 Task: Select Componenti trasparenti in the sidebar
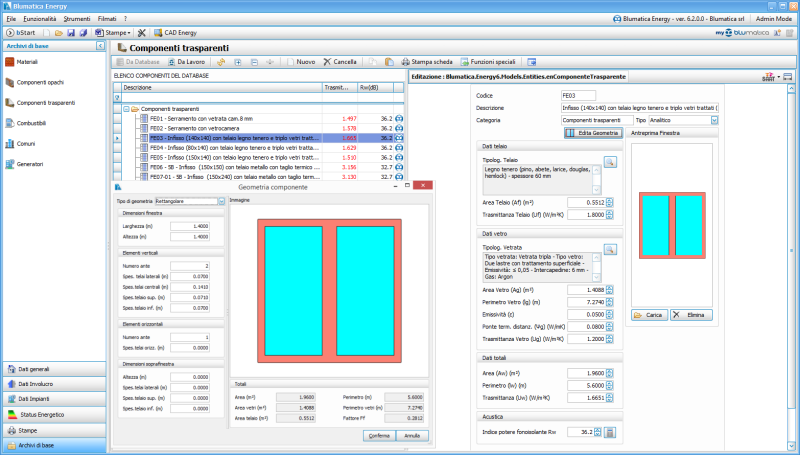pyautogui.click(x=40, y=103)
